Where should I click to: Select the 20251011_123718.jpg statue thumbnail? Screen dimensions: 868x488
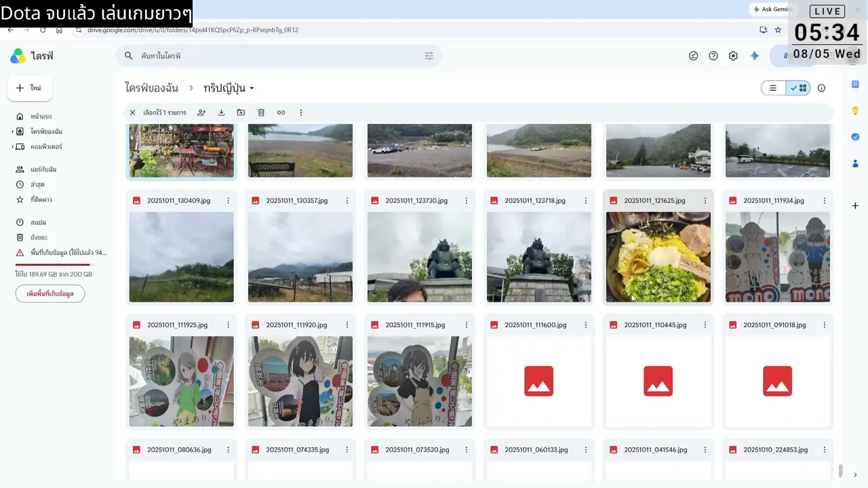(x=539, y=257)
